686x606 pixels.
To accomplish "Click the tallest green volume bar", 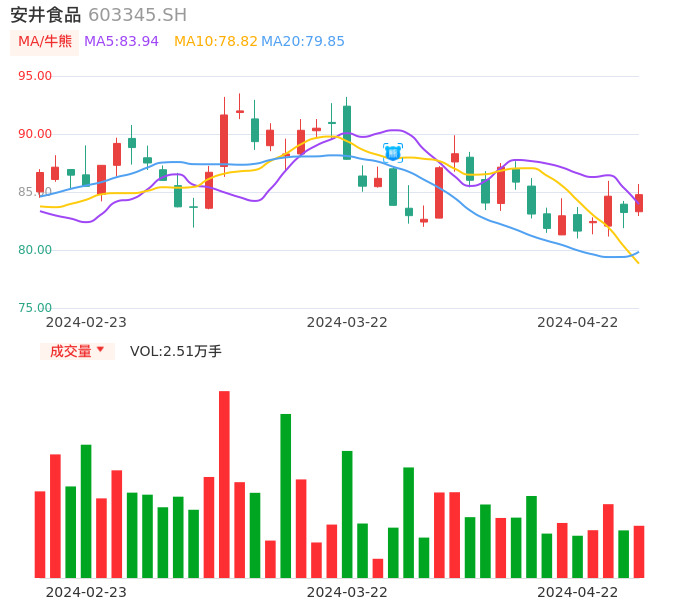I will pos(286,495).
